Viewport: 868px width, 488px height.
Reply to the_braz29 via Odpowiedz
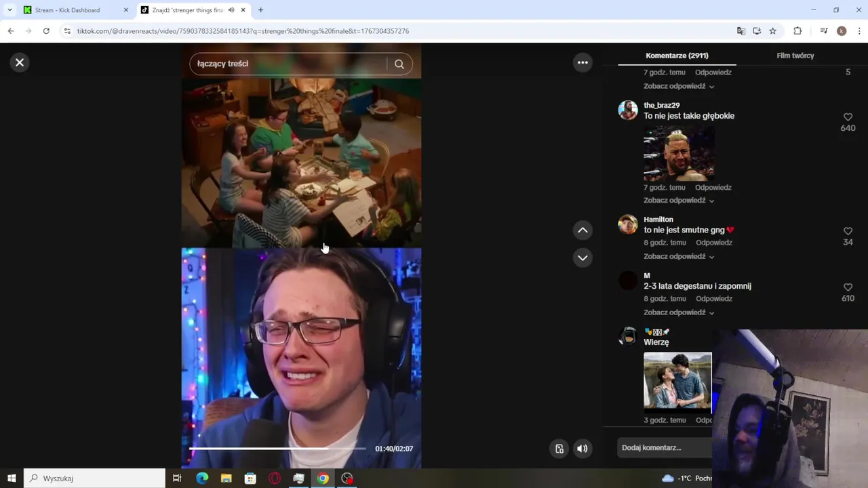713,188
